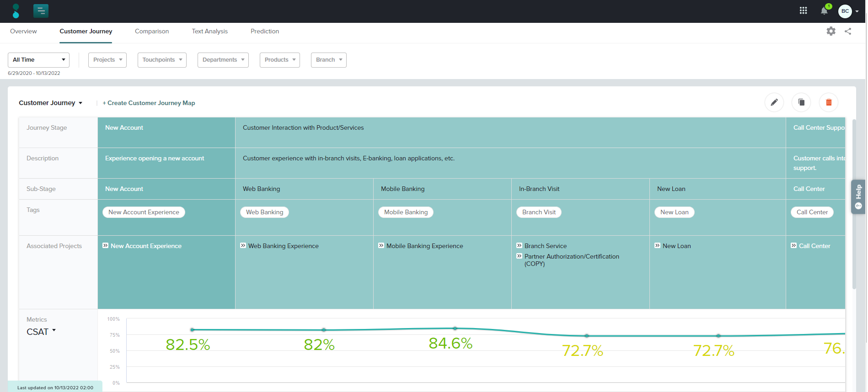Delete journey map with trash icon
The height and width of the screenshot is (392, 868).
pos(828,102)
